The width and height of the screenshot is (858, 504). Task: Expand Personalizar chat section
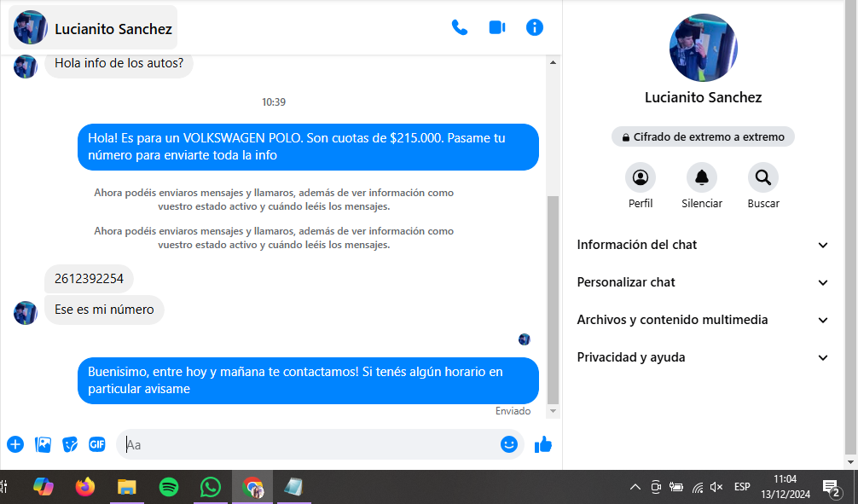(703, 282)
